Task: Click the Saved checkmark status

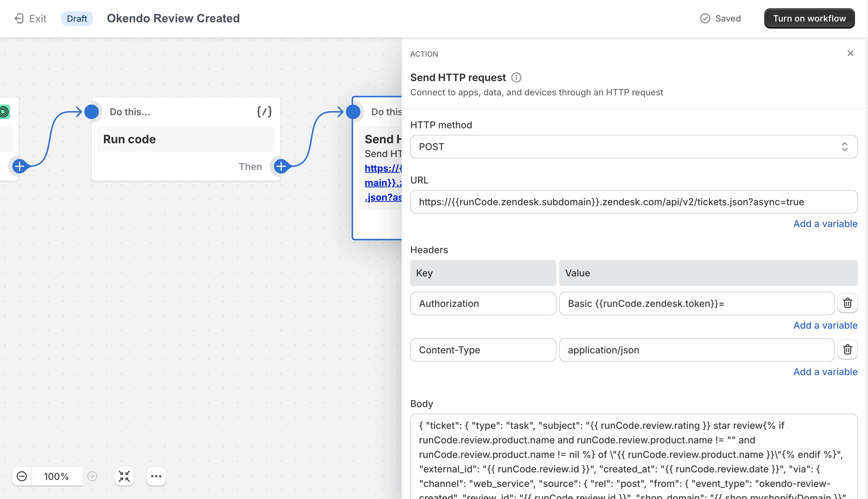Action: (720, 18)
